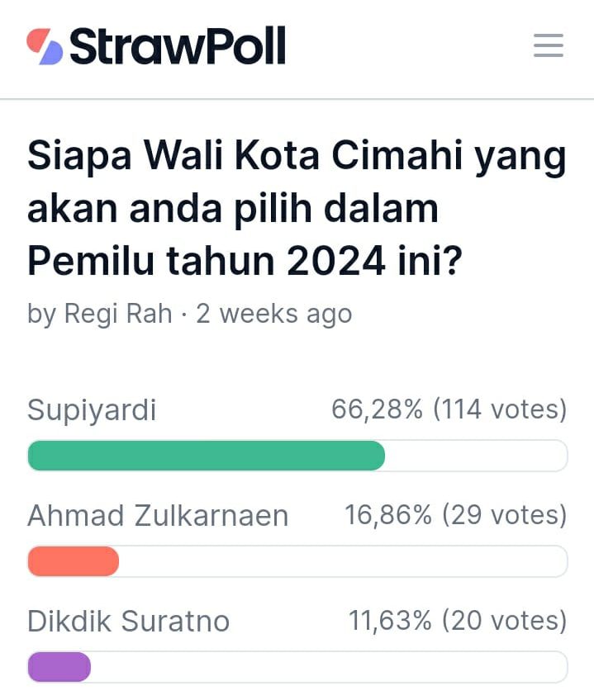
Task: Click the '(114 votes)' text
Action: click(x=500, y=409)
